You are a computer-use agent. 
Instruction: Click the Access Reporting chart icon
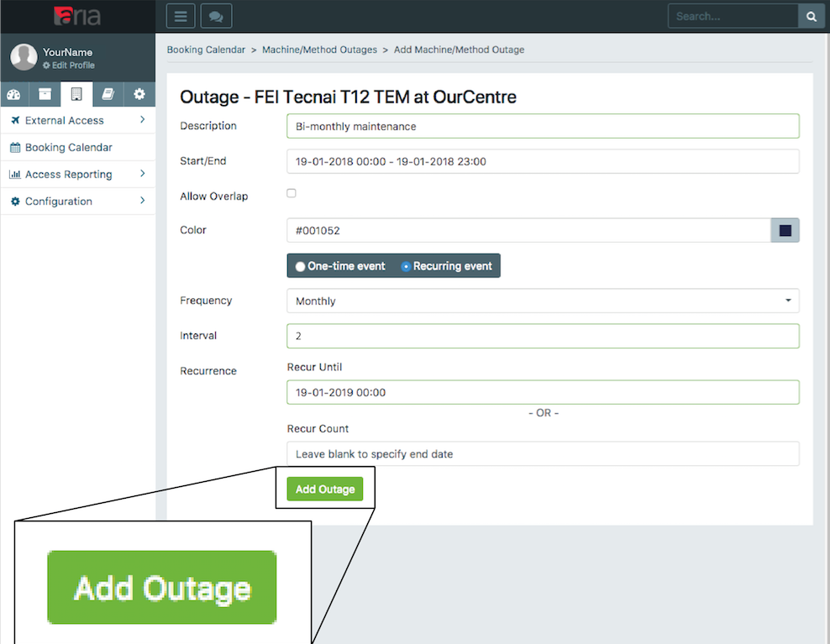click(x=15, y=175)
